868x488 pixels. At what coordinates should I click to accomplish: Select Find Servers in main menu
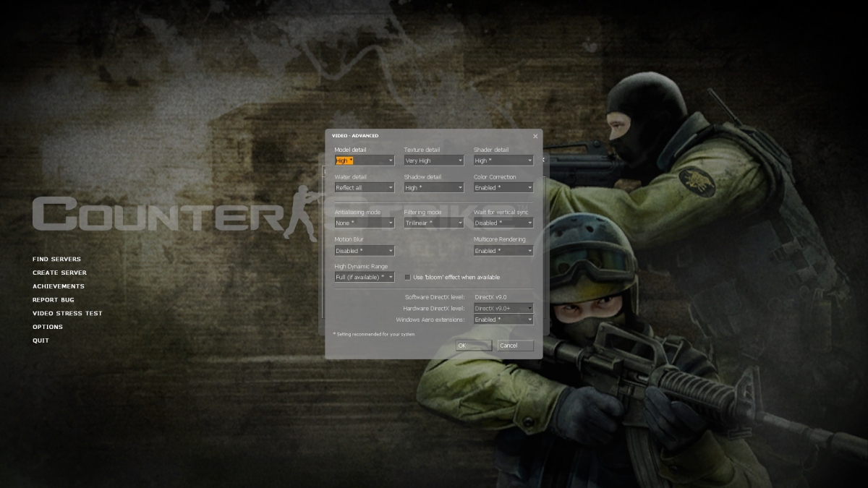pyautogui.click(x=56, y=259)
